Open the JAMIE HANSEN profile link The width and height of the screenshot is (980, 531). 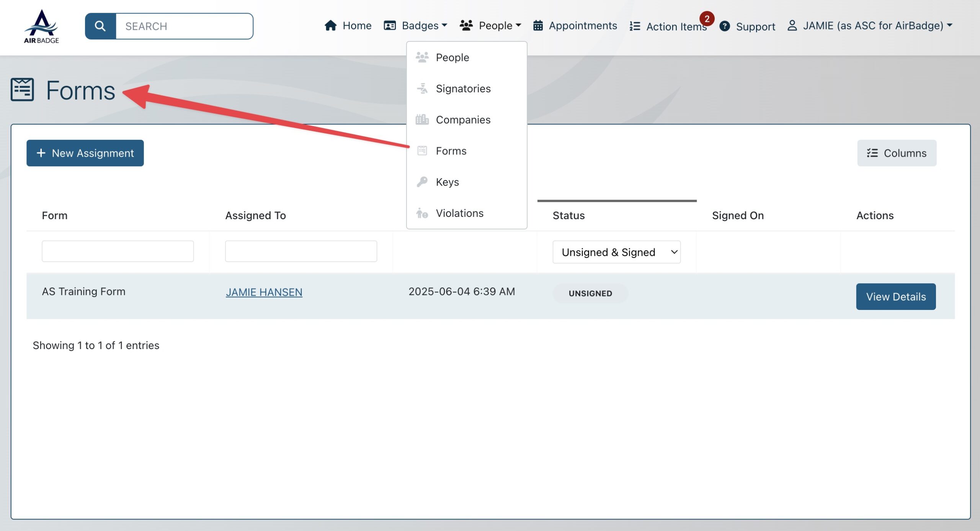(264, 292)
